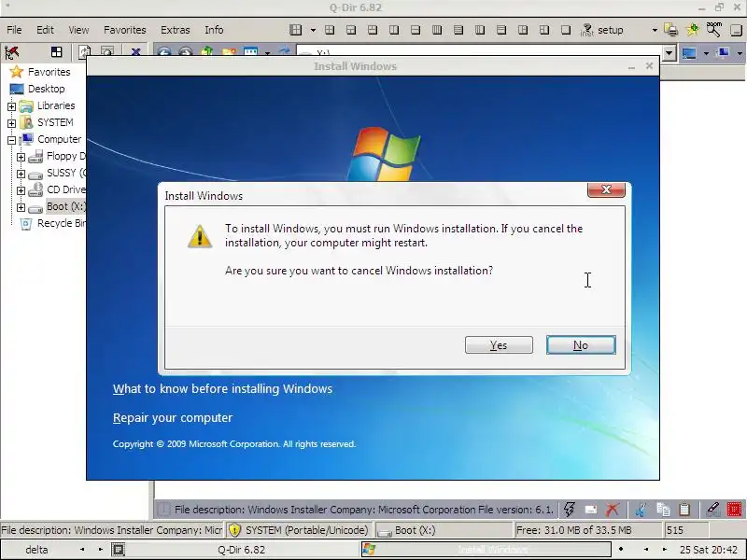This screenshot has height=560, width=747.
Task: Click the inet icon in Q-Dir toolbar
Action: 587,30
